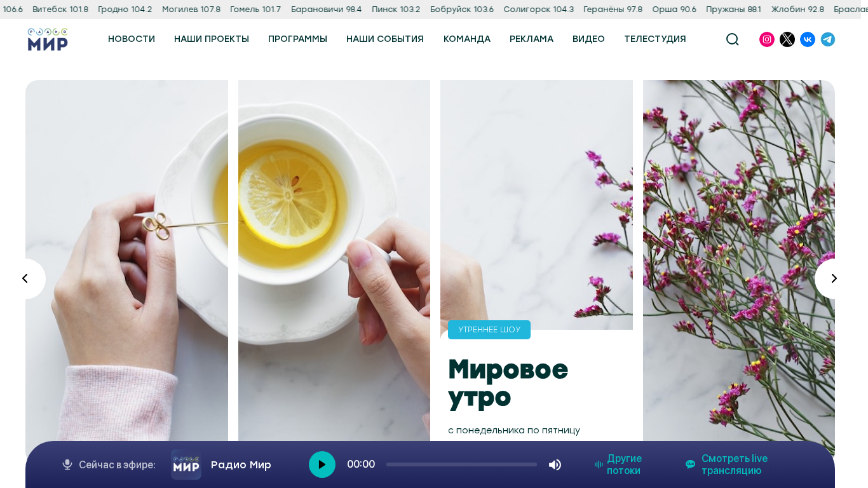
Task: Expand Другие потоки streams list
Action: click(x=618, y=464)
